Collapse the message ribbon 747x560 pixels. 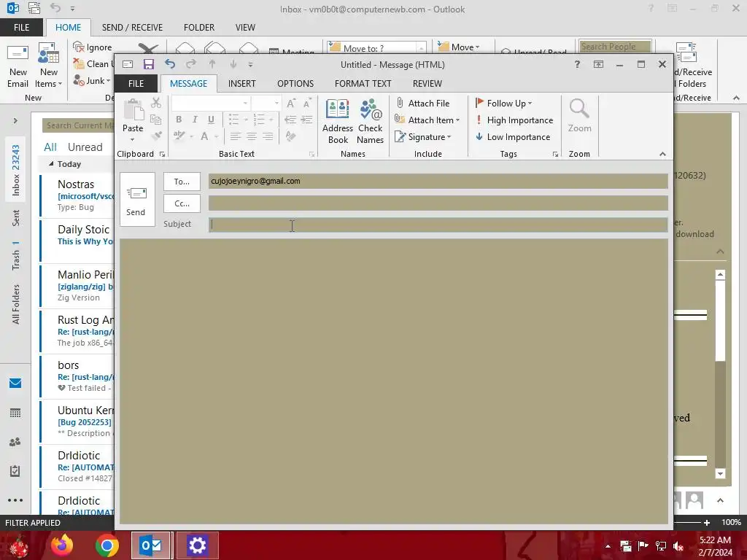tap(662, 154)
